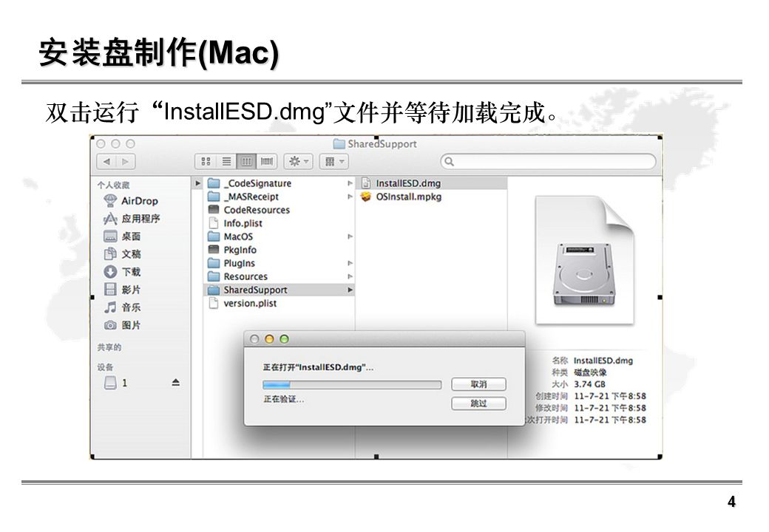The image size is (769, 532).
Task: Switch to column view in Finder toolbar
Action: 246,161
